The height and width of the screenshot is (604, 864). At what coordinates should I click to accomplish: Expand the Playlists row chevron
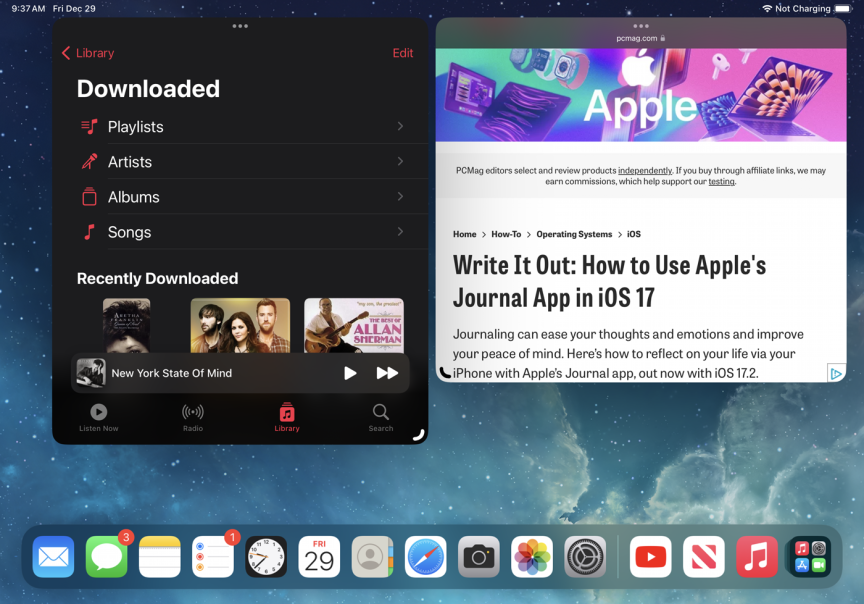point(400,127)
